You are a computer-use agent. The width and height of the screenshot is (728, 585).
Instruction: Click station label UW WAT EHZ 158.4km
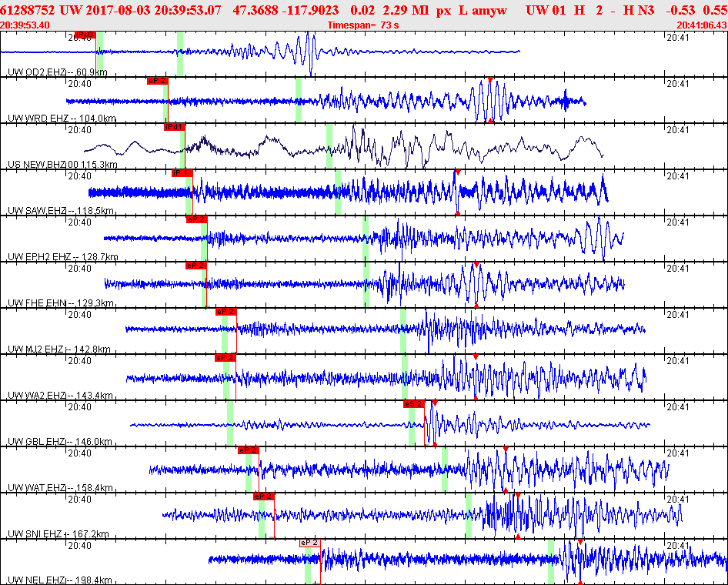pyautogui.click(x=60, y=488)
